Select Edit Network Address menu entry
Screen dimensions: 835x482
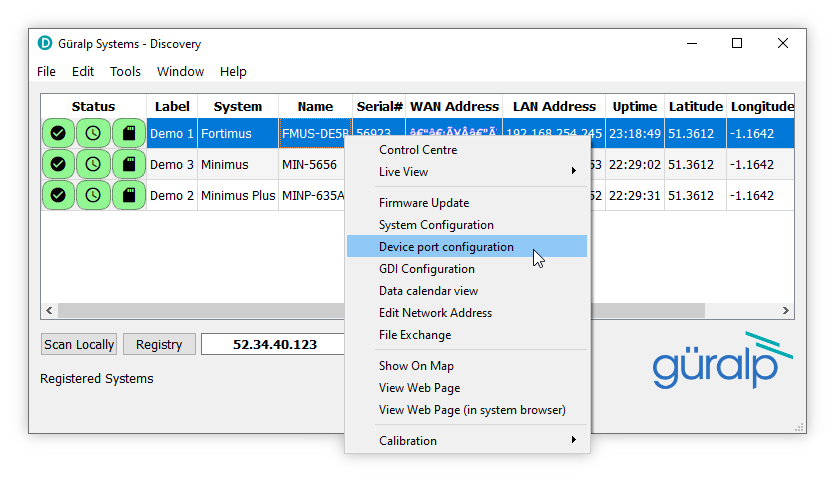pos(467,313)
